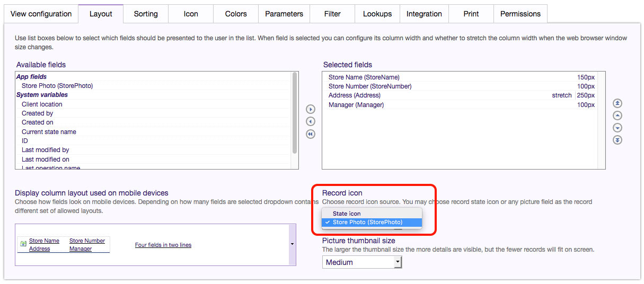This screenshot has width=644, height=284.
Task: Click the Four fields in two lines link
Action: 163,245
